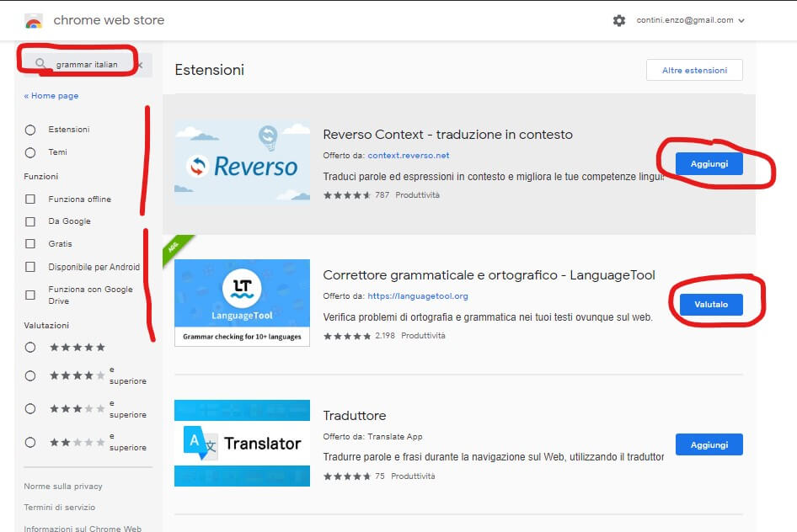Image resolution: width=797 pixels, height=532 pixels.
Task: Select the five-star rating filter
Action: [x=30, y=347]
